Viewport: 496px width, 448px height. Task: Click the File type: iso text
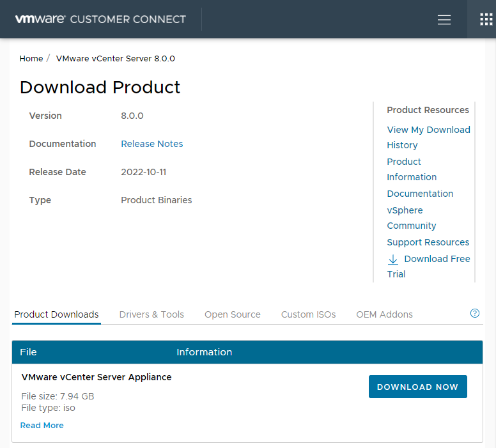(48, 408)
